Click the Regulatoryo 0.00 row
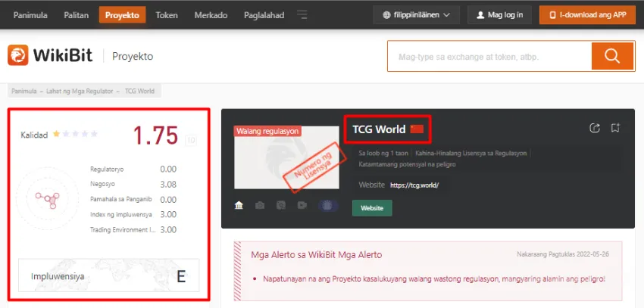This screenshot has height=308, width=644. click(133, 169)
